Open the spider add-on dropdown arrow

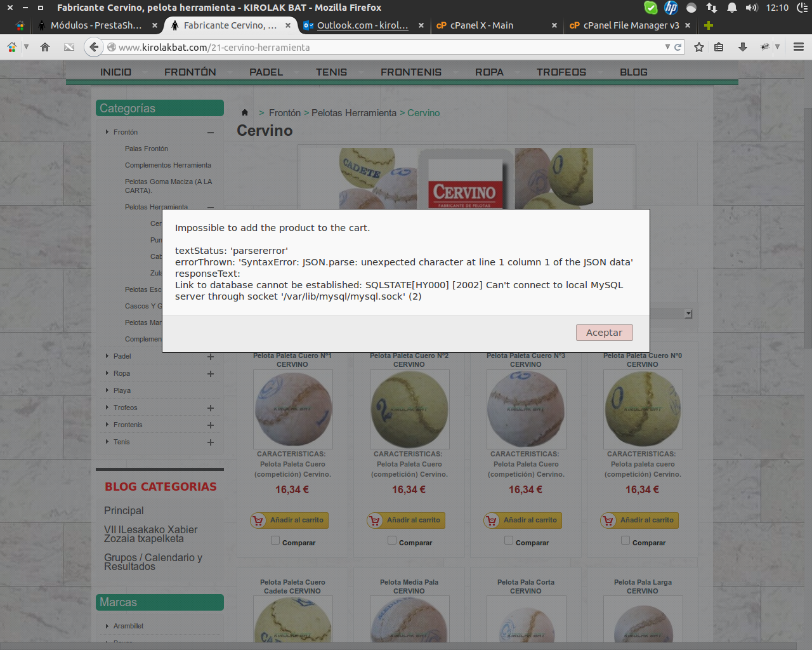(777, 47)
